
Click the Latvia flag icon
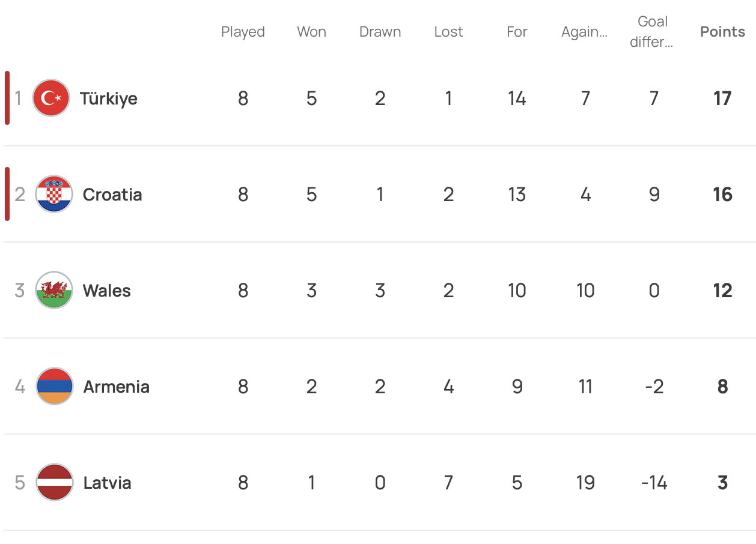[x=54, y=482]
